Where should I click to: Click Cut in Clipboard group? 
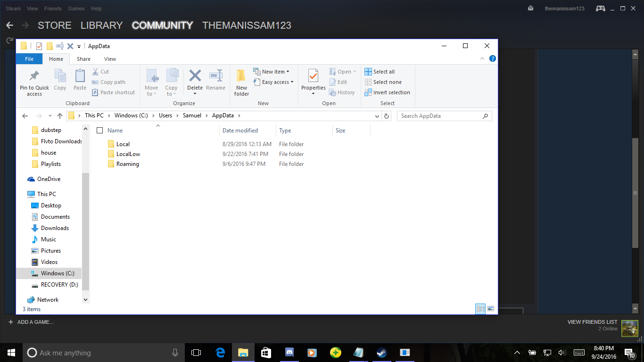coord(100,72)
